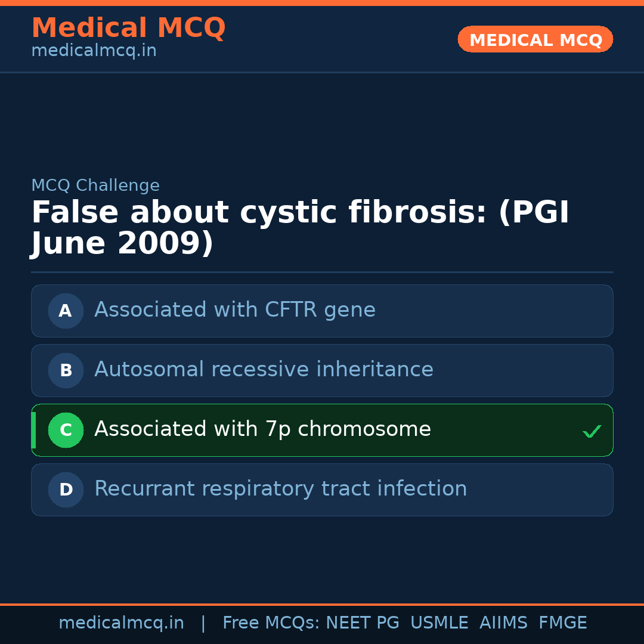
Task: Click 'AIIMS' in the footer
Action: click(x=503, y=623)
